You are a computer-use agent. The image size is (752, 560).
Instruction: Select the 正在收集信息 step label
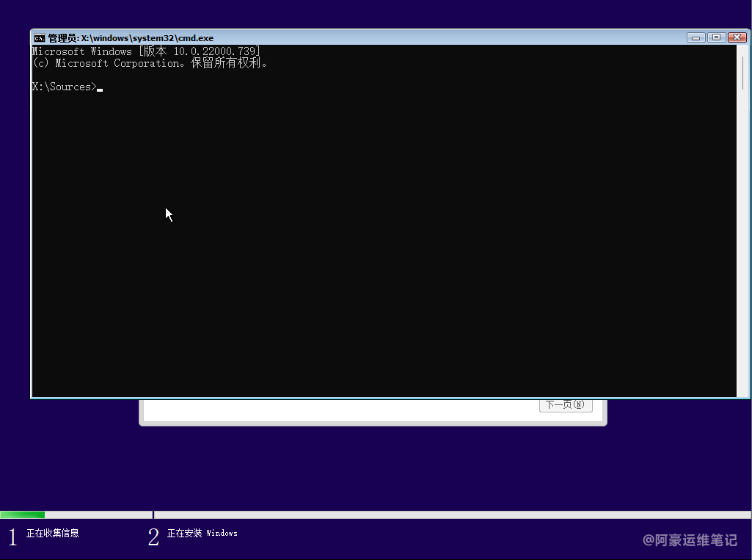(x=53, y=534)
